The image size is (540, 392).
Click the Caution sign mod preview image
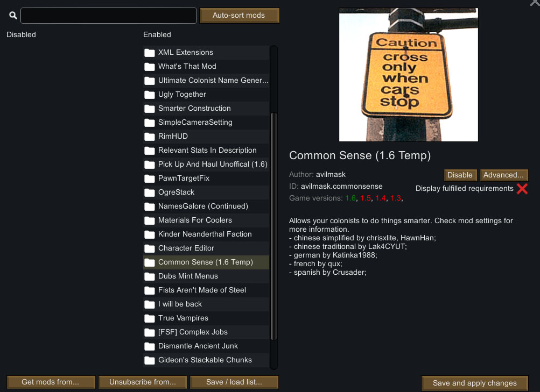(x=409, y=75)
